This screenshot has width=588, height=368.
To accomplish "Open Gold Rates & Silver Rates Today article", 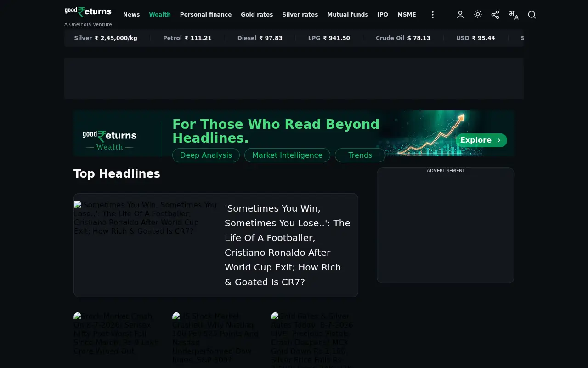I will pyautogui.click(x=316, y=340).
